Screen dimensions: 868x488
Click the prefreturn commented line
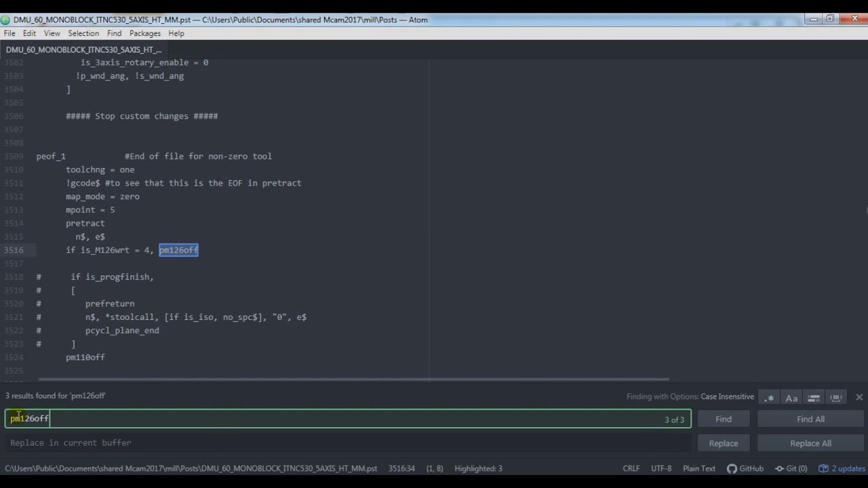pos(110,304)
